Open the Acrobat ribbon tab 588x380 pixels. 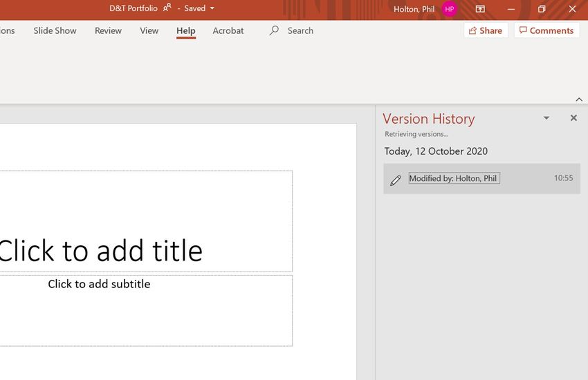tap(228, 30)
